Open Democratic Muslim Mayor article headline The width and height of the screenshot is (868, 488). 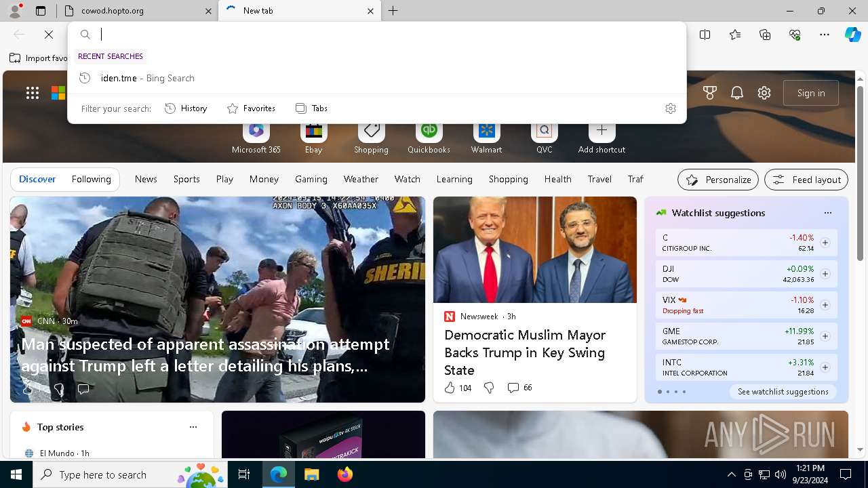point(525,352)
